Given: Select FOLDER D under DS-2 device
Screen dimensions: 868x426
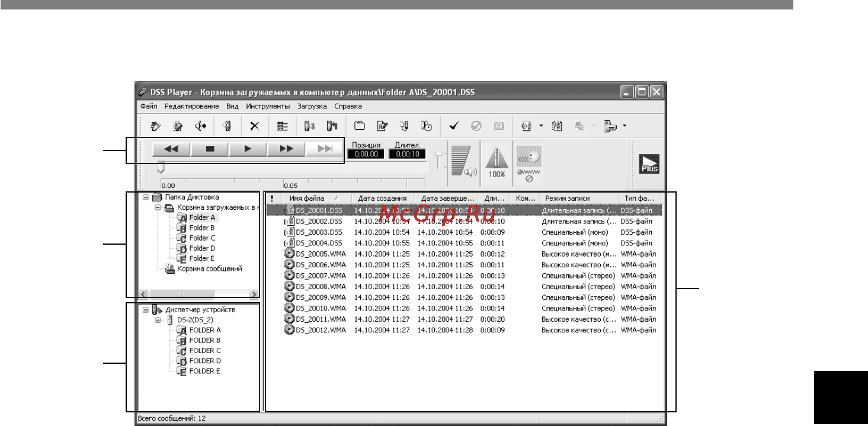Looking at the screenshot, I should (205, 360).
